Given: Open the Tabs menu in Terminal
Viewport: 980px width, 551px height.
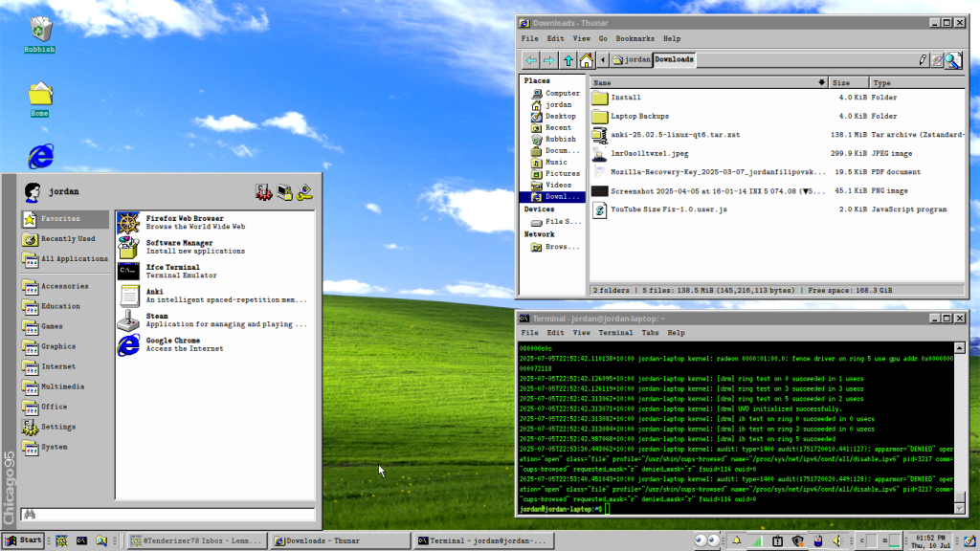Looking at the screenshot, I should tap(650, 333).
